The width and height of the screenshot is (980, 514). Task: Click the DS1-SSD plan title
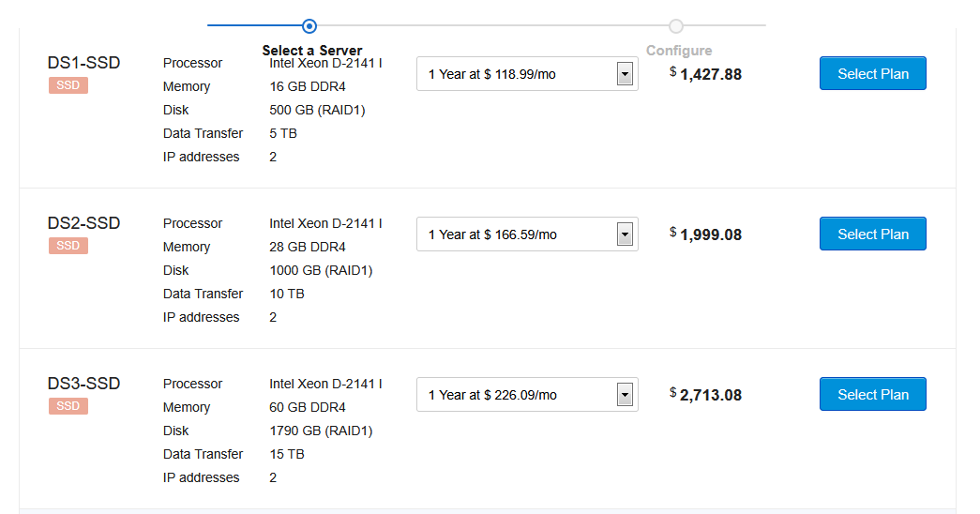pyautogui.click(x=84, y=63)
